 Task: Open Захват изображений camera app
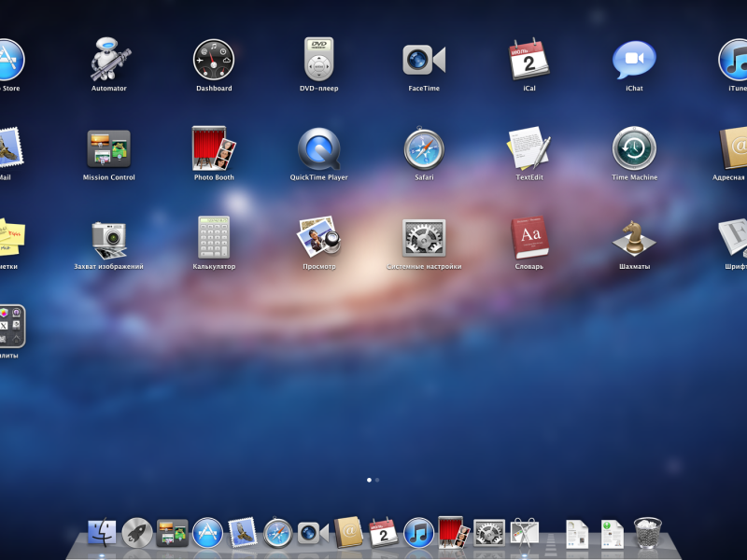click(109, 240)
